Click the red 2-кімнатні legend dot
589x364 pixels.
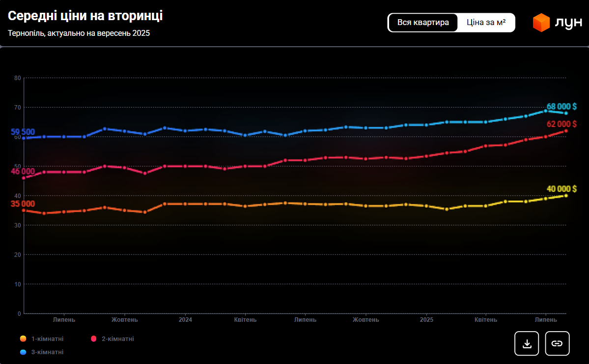tap(94, 339)
